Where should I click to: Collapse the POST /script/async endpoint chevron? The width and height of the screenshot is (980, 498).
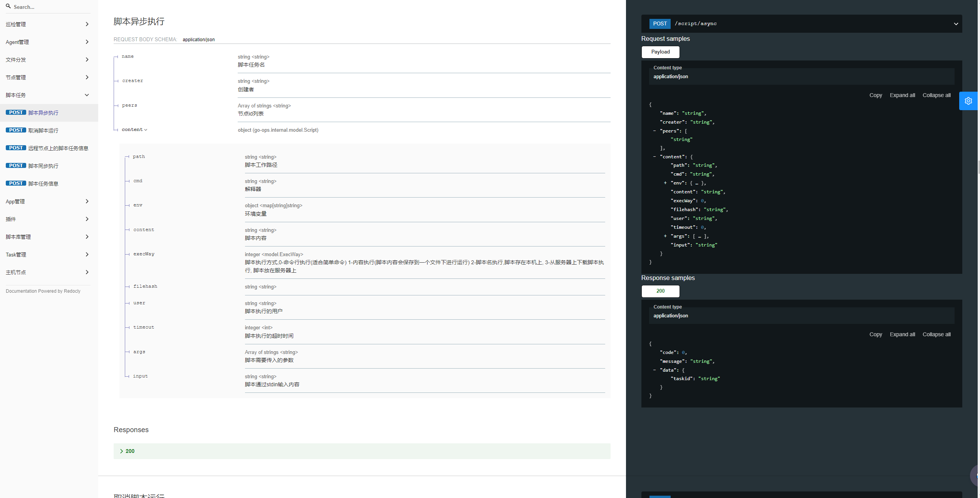pos(956,24)
